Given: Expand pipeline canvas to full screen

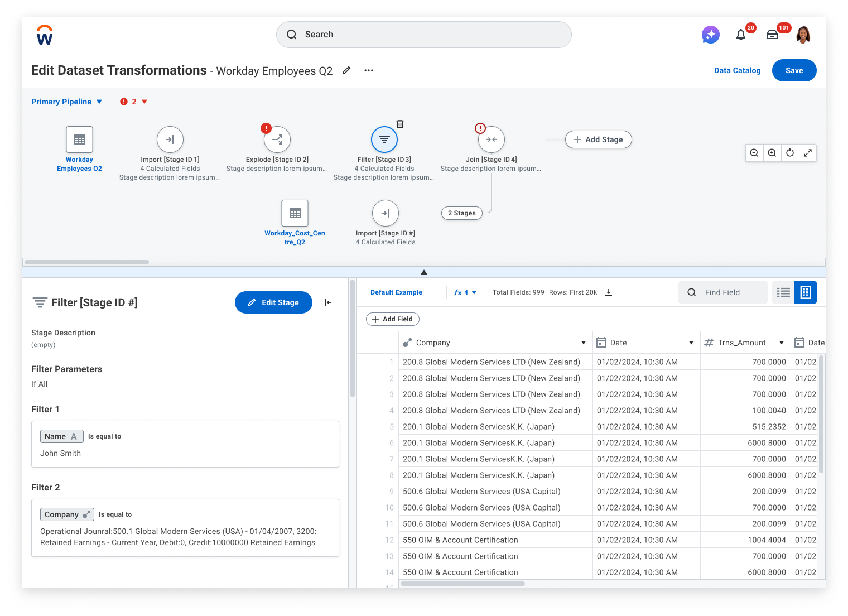Looking at the screenshot, I should click(808, 153).
